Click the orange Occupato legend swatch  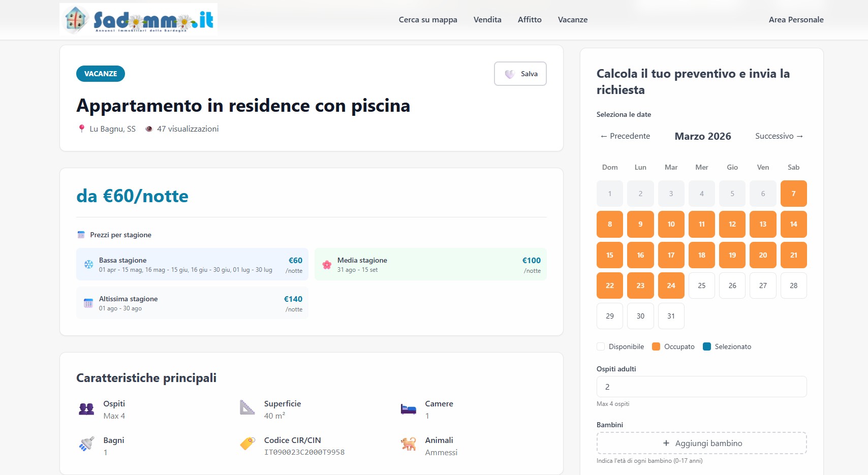click(656, 346)
